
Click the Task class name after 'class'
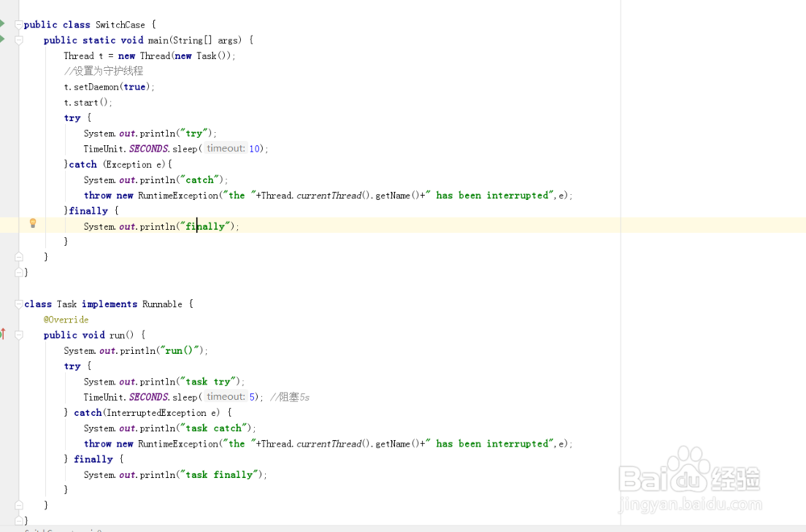(66, 304)
